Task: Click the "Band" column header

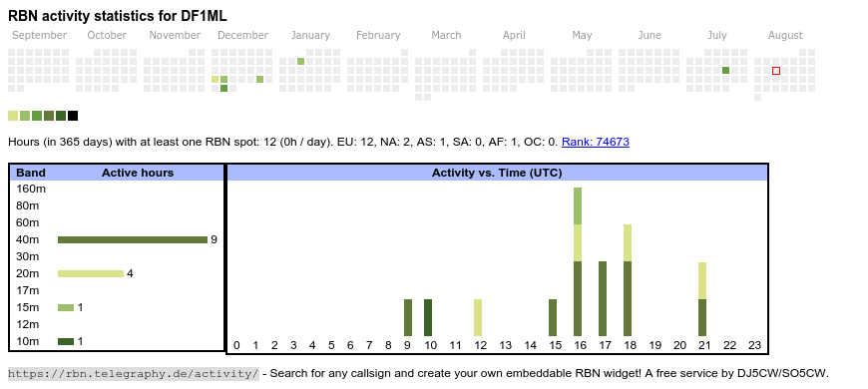Action: click(31, 173)
